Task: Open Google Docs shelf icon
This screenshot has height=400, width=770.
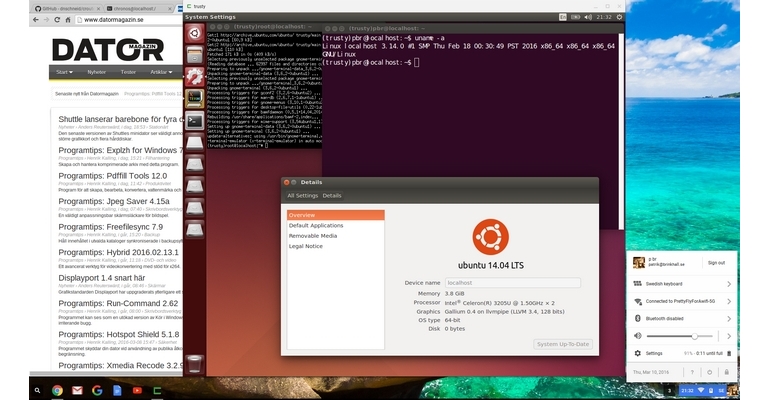Action: coord(117,391)
